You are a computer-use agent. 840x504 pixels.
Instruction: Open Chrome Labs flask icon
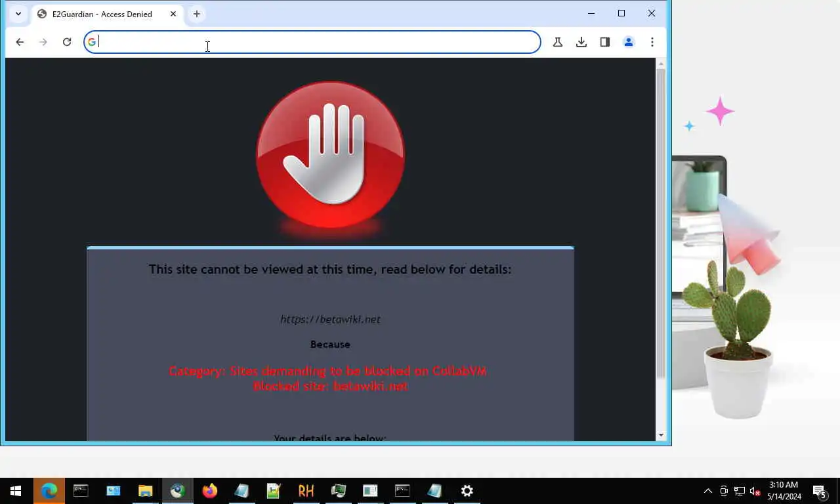tap(558, 42)
